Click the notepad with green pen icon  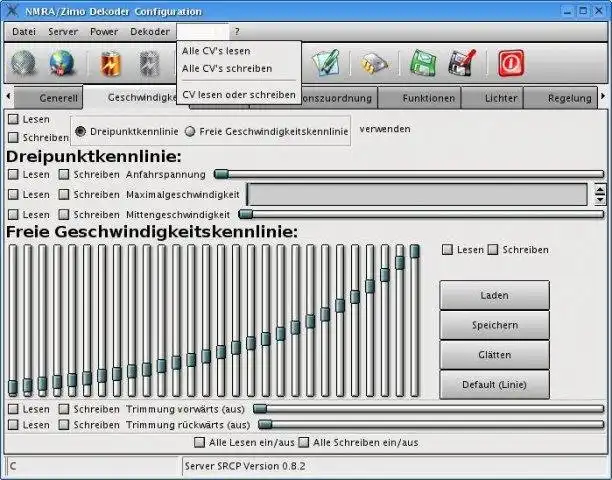[x=326, y=62]
